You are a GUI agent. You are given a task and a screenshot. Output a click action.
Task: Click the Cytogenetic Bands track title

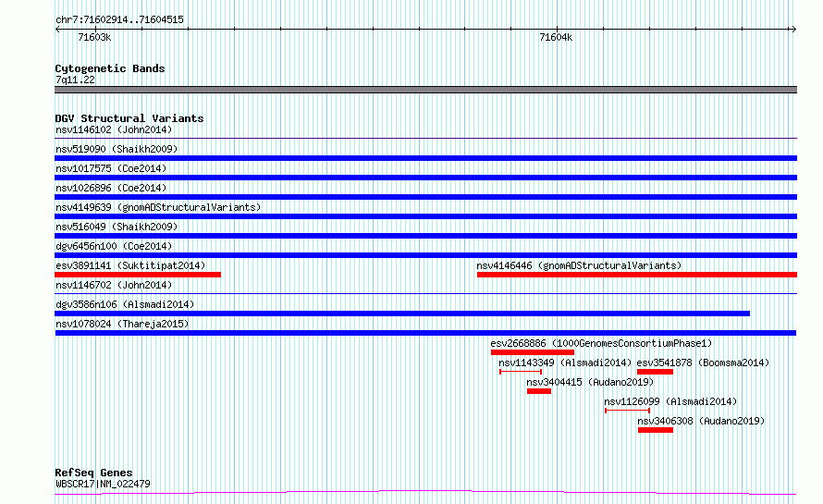tap(110, 68)
